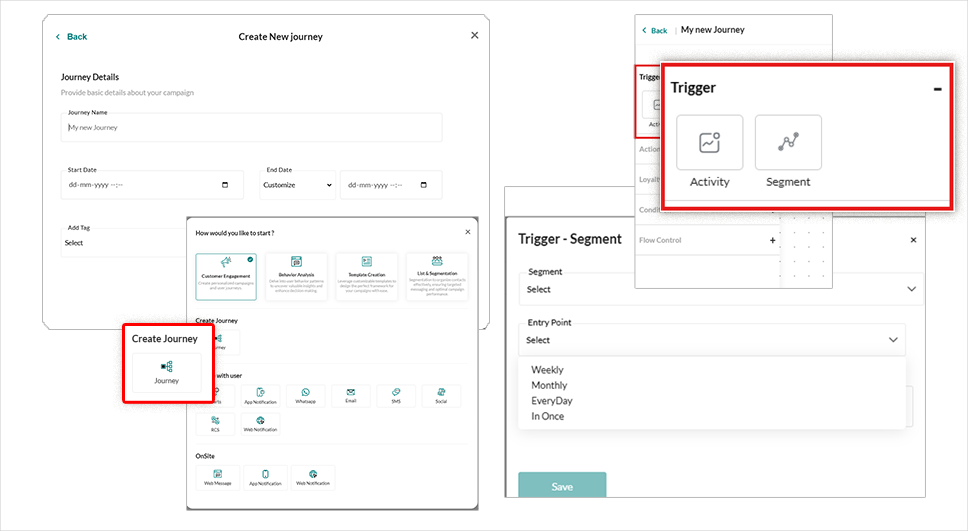Select the Behavior Analysis card
968x531 pixels.
296,277
